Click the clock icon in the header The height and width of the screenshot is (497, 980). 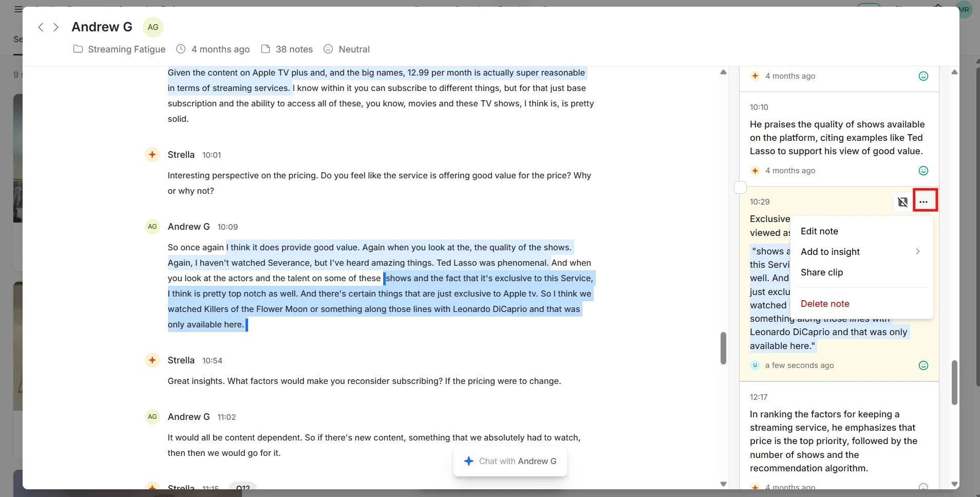pos(181,49)
